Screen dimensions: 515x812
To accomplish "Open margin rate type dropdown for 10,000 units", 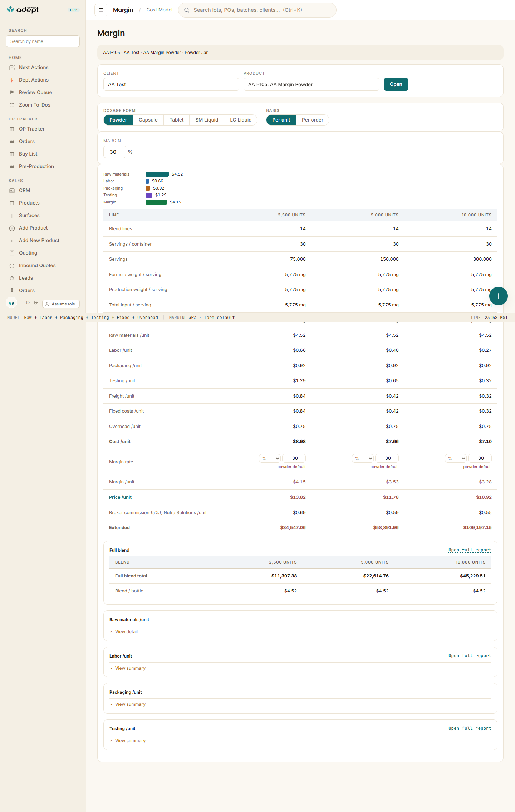I will click(456, 458).
